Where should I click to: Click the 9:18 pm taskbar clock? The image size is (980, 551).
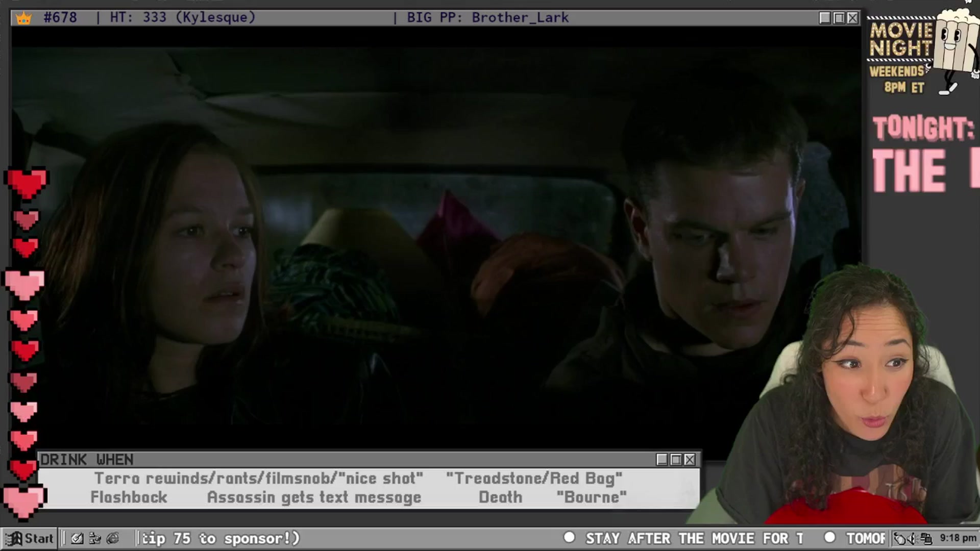958,538
